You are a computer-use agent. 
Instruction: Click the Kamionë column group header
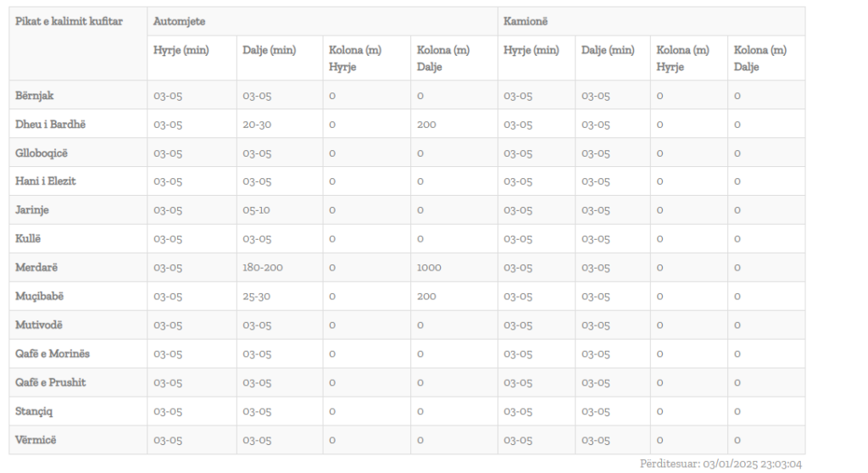526,21
